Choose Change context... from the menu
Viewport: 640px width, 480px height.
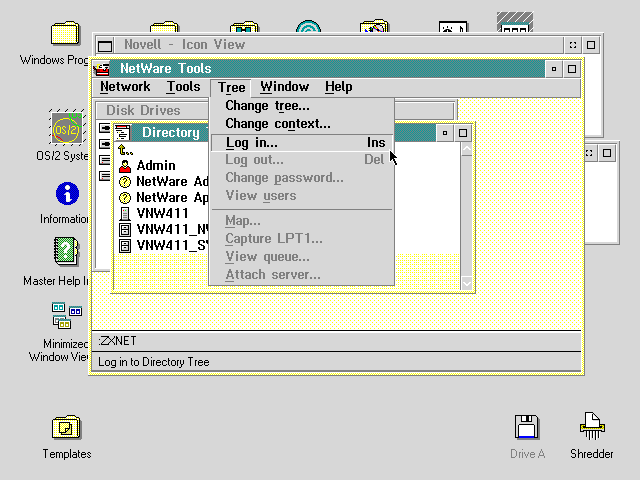pyautogui.click(x=302, y=124)
